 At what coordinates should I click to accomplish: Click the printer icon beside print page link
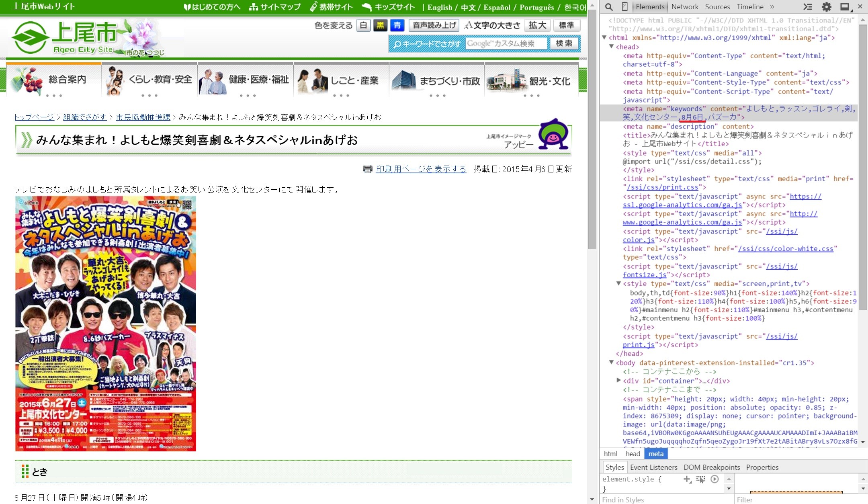[367, 169]
